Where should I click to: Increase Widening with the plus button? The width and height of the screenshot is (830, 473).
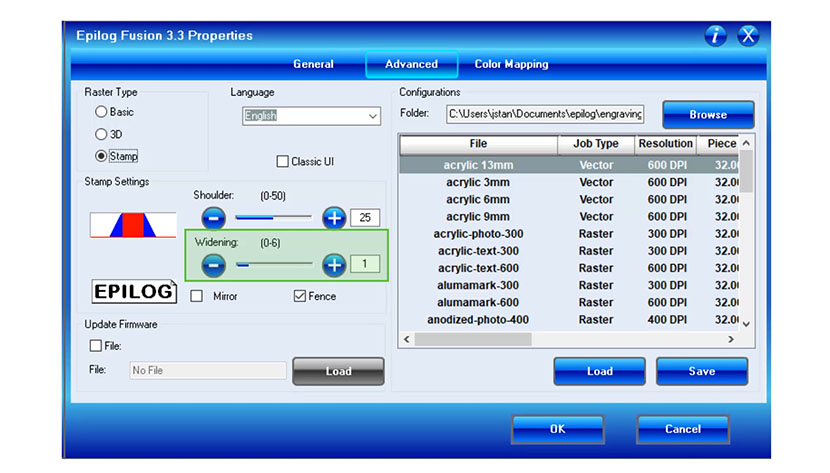point(334,264)
